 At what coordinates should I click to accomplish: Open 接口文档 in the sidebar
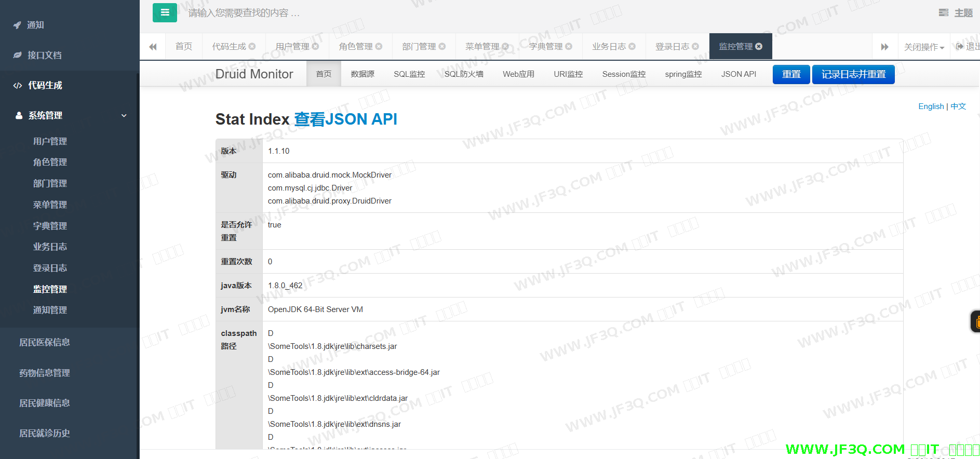pos(44,55)
